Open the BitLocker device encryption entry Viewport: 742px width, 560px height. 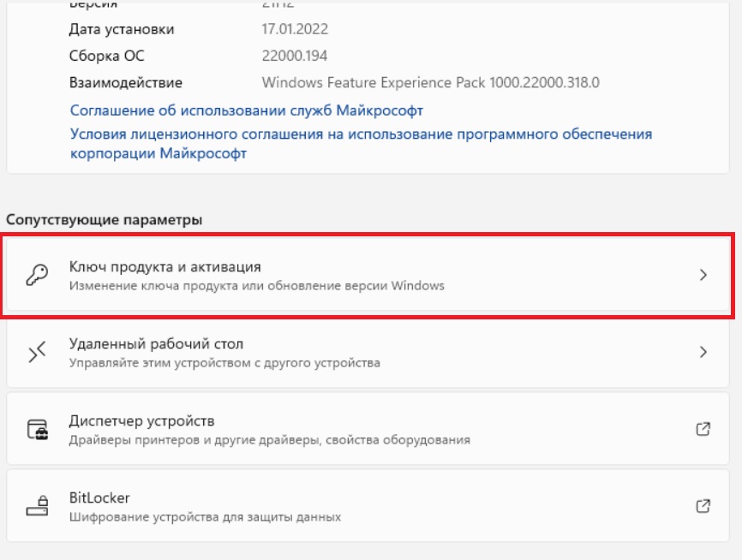[368, 505]
